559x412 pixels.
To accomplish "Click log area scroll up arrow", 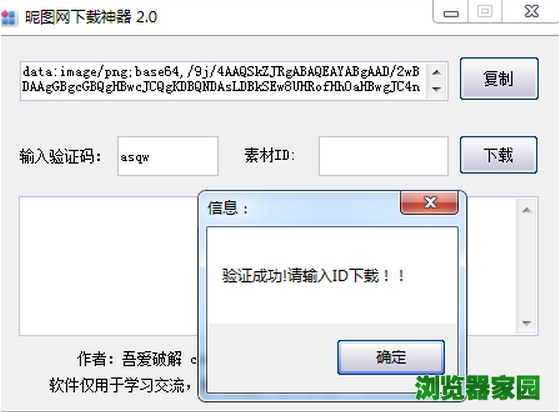I will pyautogui.click(x=527, y=210).
